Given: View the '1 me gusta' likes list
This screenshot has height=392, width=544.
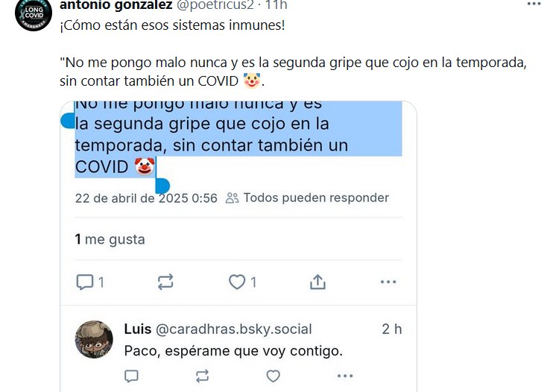Looking at the screenshot, I should pos(110,239).
